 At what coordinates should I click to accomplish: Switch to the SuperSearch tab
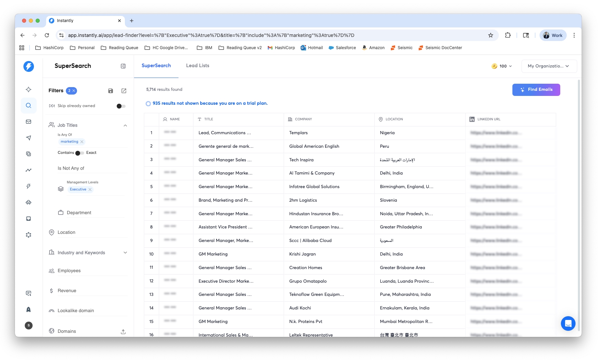(156, 66)
